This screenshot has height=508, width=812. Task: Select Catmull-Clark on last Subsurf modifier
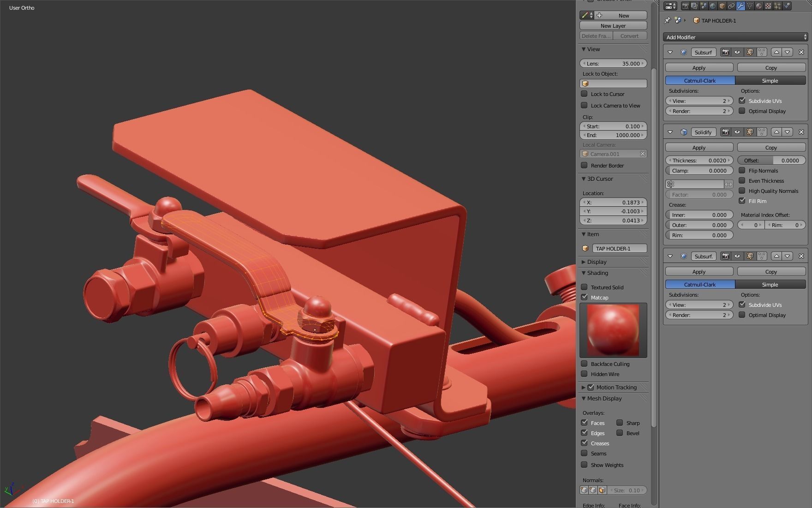point(700,284)
